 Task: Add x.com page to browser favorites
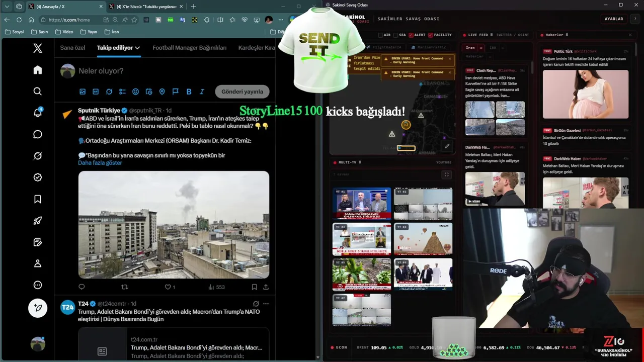point(134,20)
